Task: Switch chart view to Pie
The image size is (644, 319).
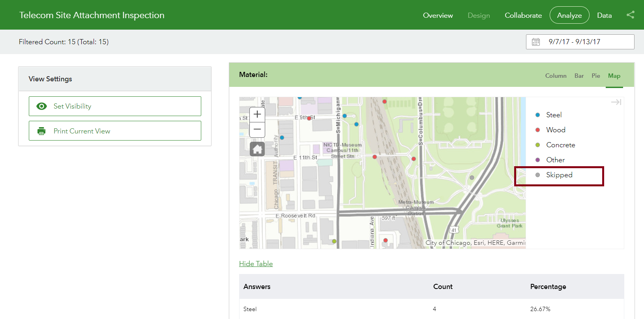Action: [596, 76]
